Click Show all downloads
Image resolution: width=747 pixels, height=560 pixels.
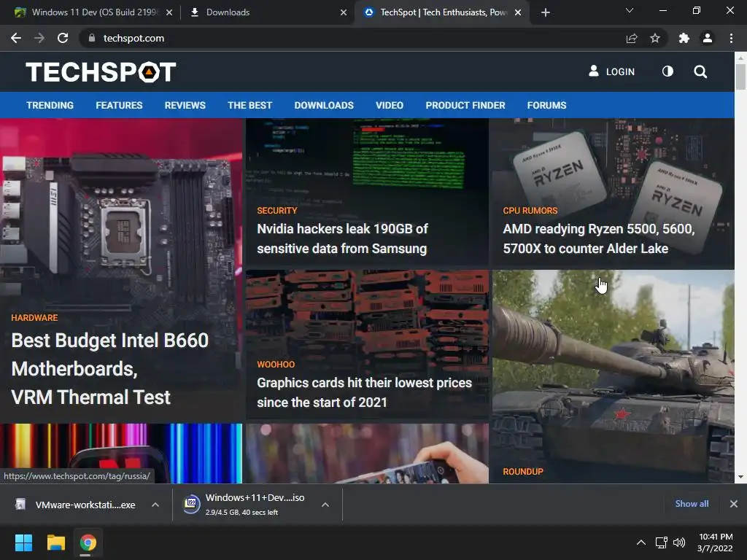(x=692, y=504)
